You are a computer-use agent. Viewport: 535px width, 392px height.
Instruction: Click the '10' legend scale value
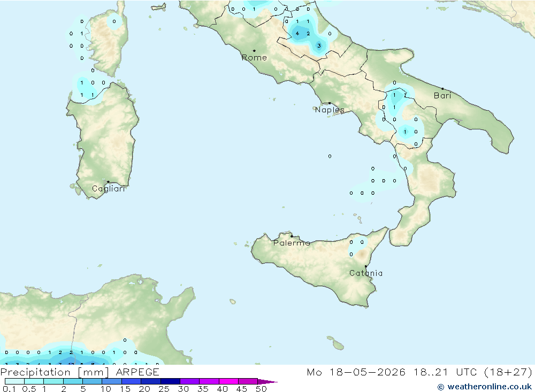tap(106, 389)
